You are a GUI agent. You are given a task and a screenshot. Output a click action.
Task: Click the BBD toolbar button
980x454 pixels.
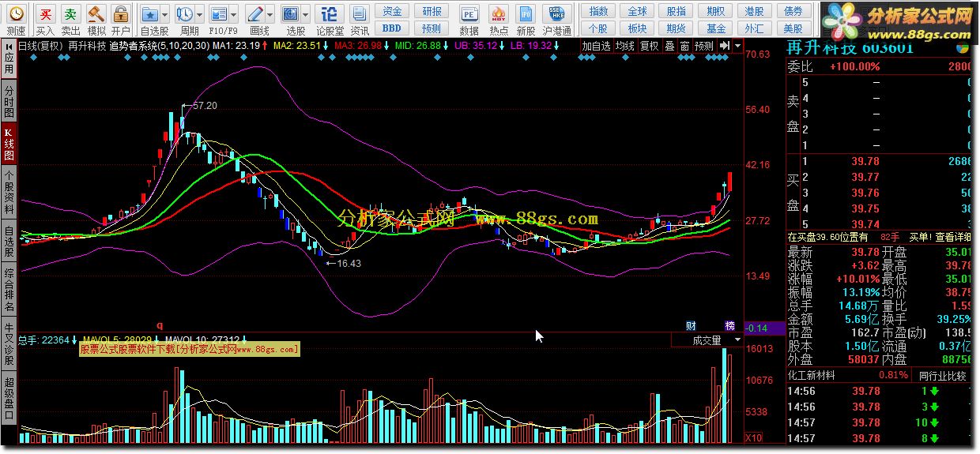tap(392, 28)
